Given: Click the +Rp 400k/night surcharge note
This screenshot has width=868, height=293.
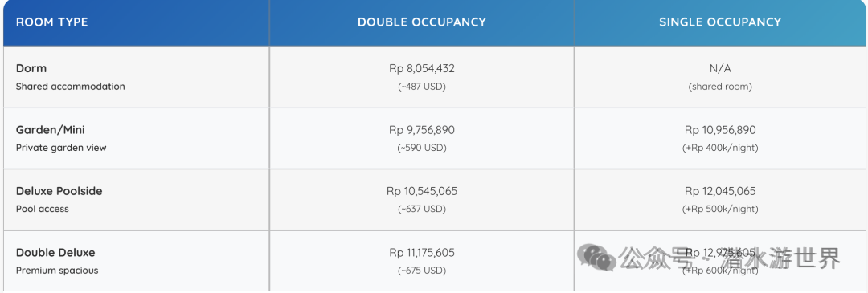Looking at the screenshot, I should (x=720, y=149).
